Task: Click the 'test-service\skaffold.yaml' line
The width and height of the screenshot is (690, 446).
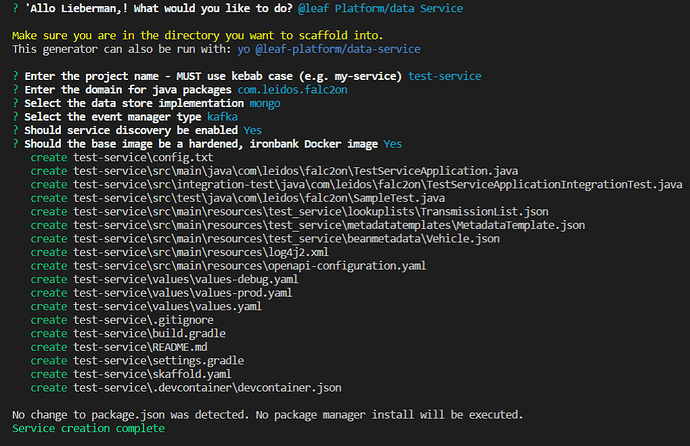Action: (152, 374)
